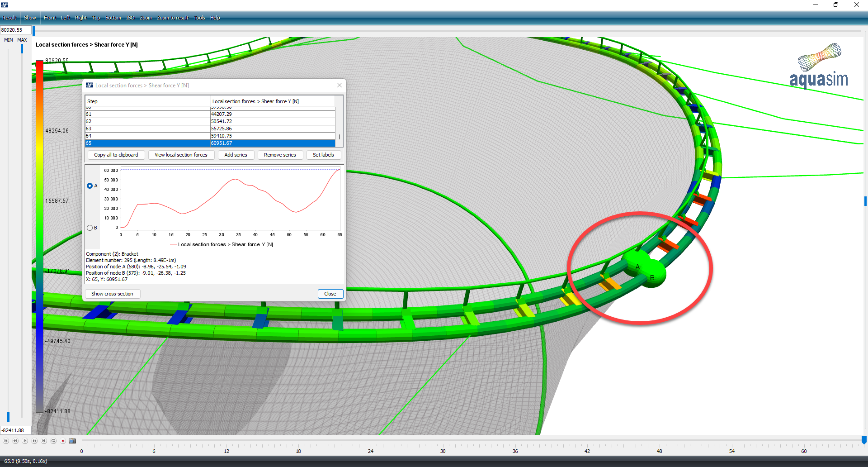This screenshot has width=868, height=467.
Task: Open the Result menu
Action: [x=9, y=18]
